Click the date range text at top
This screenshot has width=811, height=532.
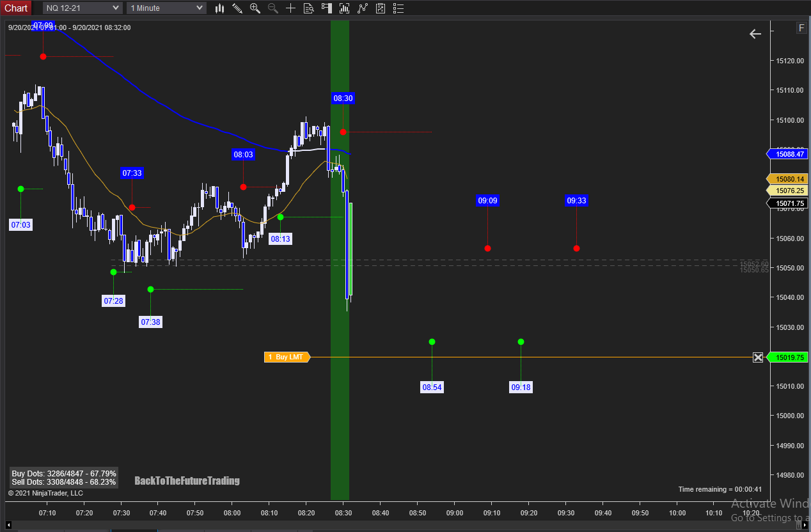69,27
